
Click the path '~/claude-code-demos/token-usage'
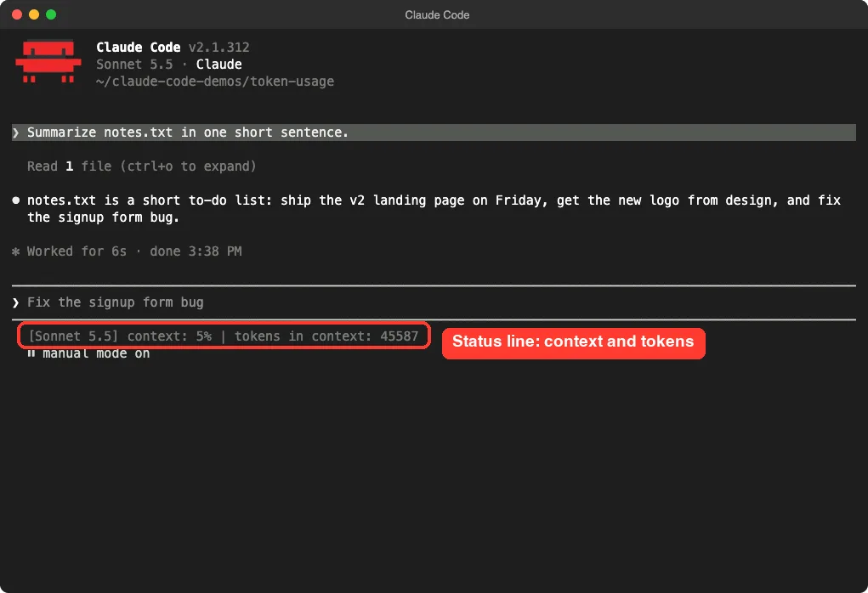(x=215, y=82)
